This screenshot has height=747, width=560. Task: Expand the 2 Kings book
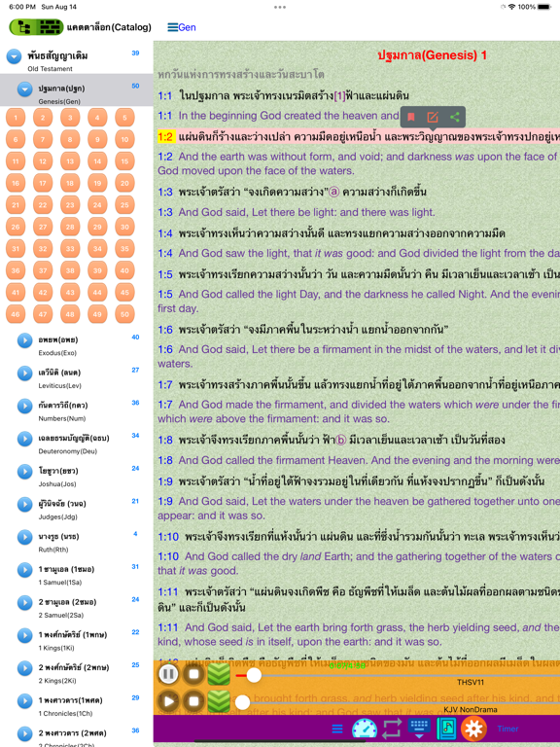pos(24,668)
